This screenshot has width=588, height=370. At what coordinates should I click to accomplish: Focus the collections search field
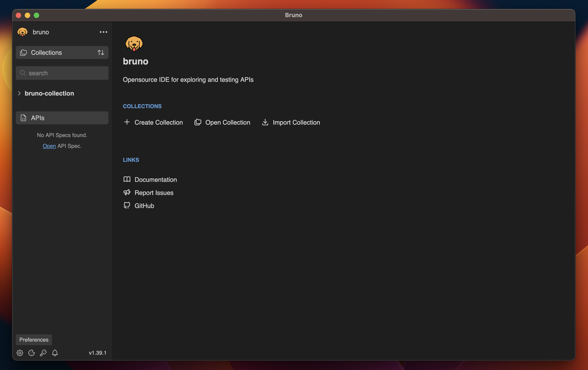[x=66, y=73]
